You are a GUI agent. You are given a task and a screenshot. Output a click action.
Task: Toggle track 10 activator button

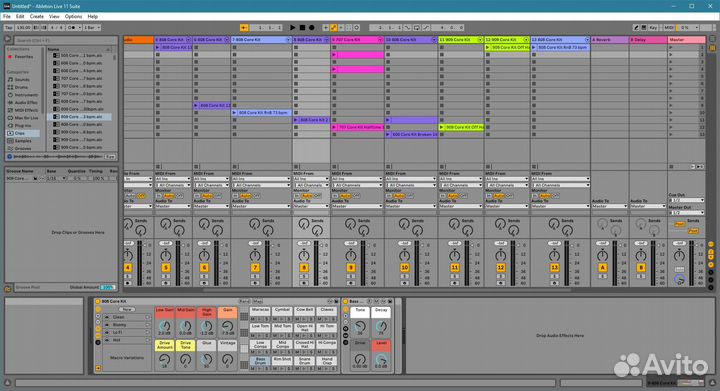(x=405, y=268)
